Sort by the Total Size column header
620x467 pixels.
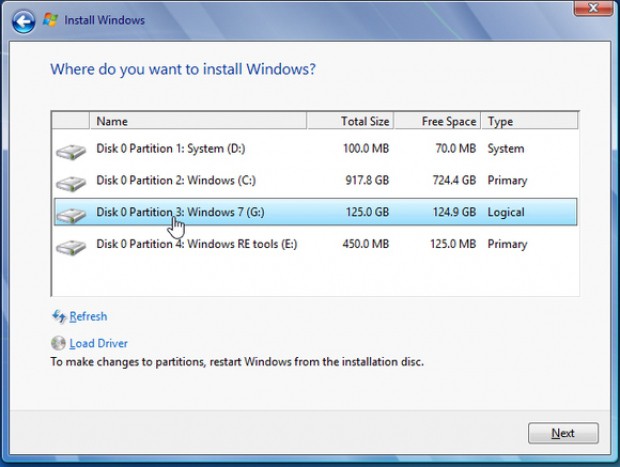(x=350, y=121)
